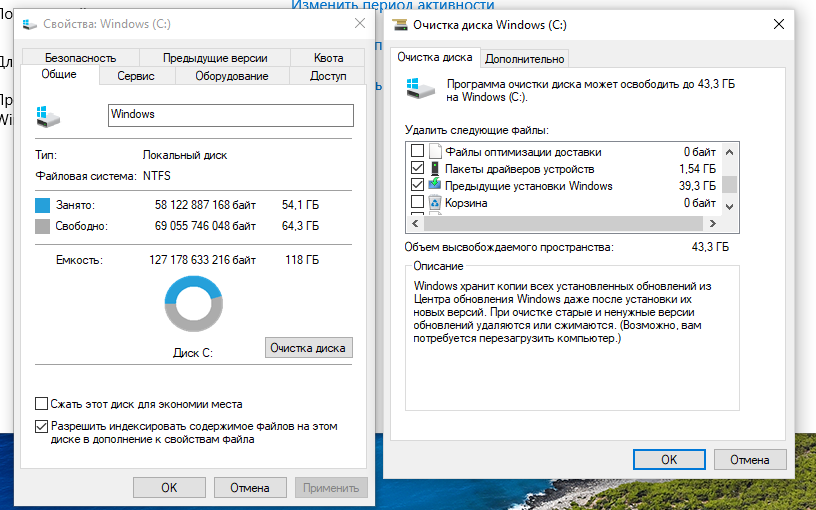This screenshot has width=816, height=510.
Task: Open the Безопасность tab
Action: [80, 58]
